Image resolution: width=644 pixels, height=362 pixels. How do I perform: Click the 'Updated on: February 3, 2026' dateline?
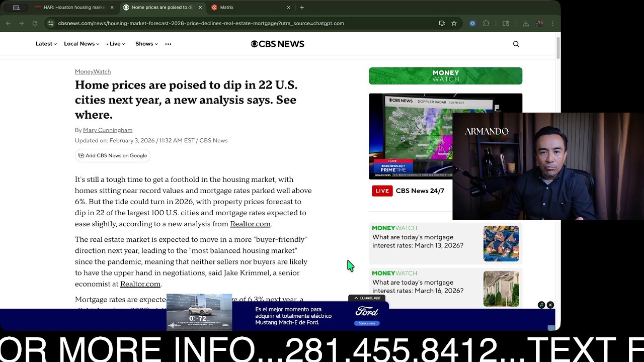(x=151, y=141)
